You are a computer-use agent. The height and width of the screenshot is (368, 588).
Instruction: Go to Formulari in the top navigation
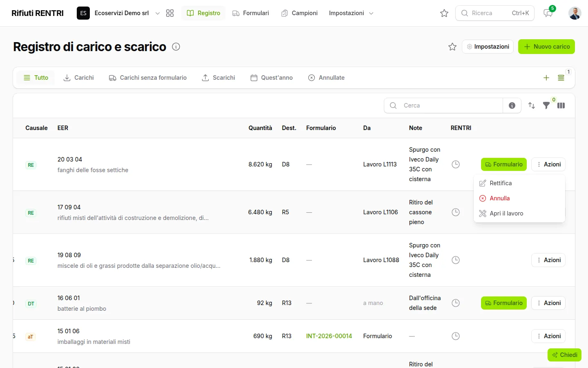click(x=251, y=13)
